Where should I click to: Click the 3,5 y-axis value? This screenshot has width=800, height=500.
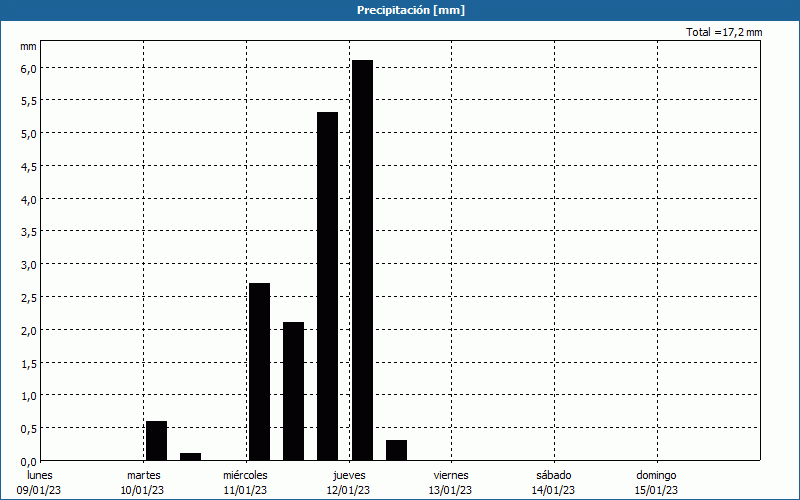click(29, 233)
